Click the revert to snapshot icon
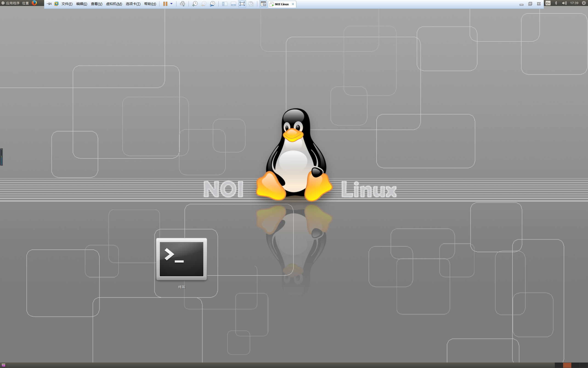This screenshot has width=588, height=368. click(204, 4)
